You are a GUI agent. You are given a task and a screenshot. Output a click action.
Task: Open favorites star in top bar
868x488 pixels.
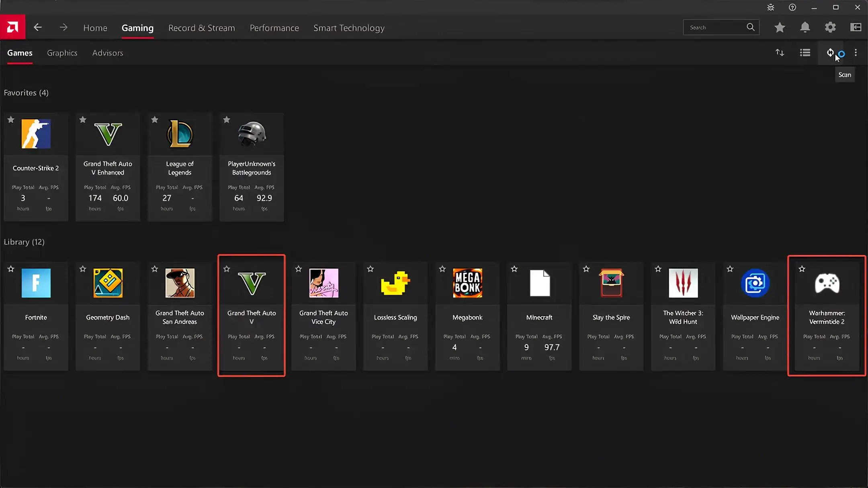(780, 27)
